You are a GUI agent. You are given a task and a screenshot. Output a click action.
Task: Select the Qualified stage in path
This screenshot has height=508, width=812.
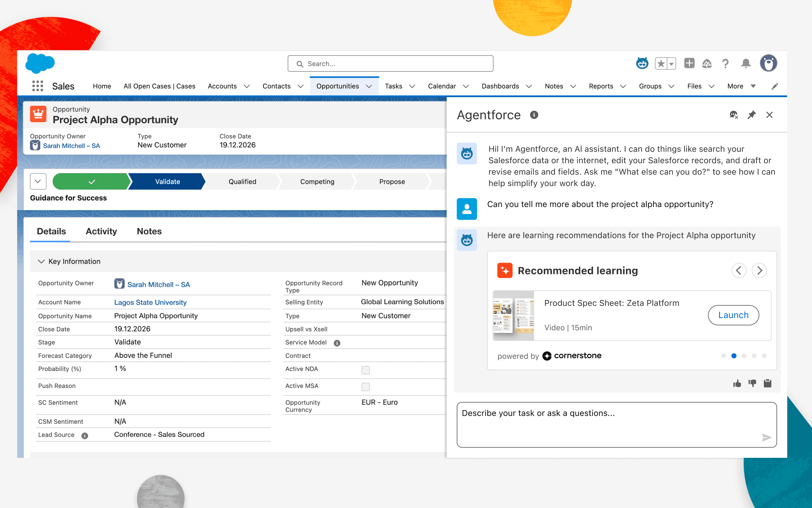pos(242,181)
